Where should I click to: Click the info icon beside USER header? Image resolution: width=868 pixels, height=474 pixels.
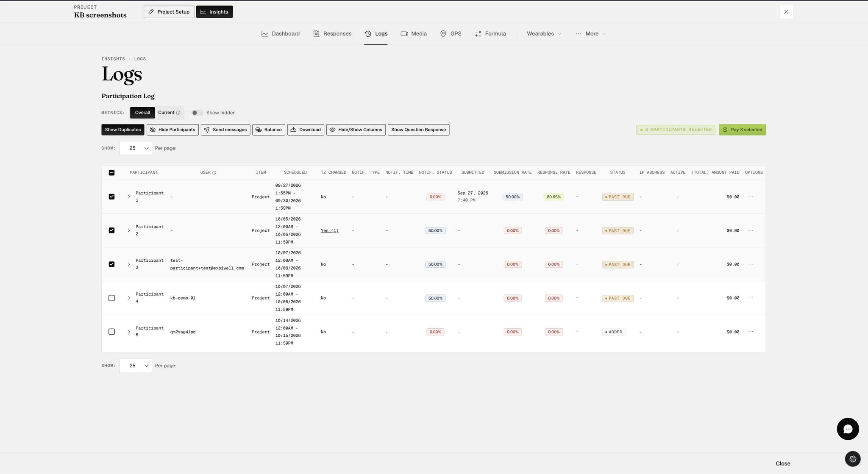214,172
